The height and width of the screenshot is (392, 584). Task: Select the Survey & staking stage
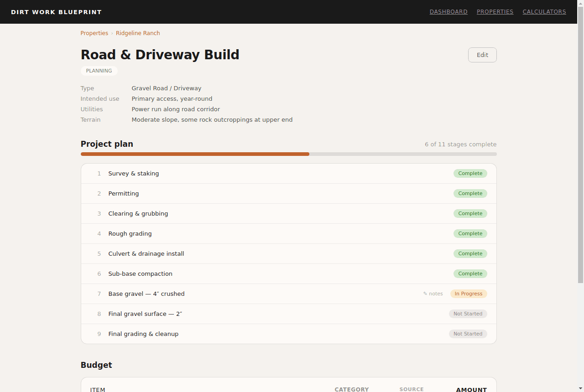coord(289,174)
